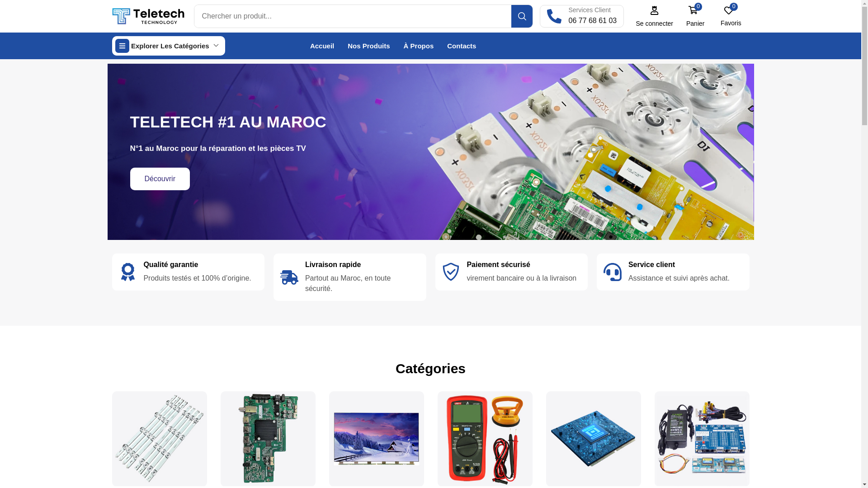The height and width of the screenshot is (488, 868).
Task: Click the Services Client label
Action: pyautogui.click(x=590, y=10)
